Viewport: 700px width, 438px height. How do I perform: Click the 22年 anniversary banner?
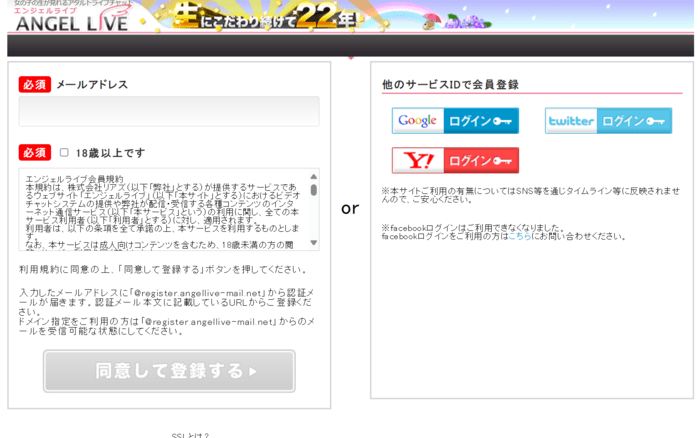[x=268, y=17]
